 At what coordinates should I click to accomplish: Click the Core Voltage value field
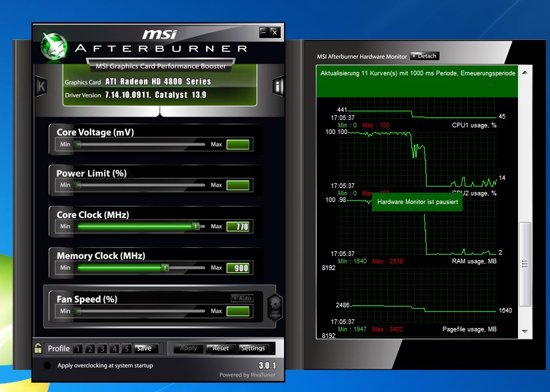coord(238,145)
